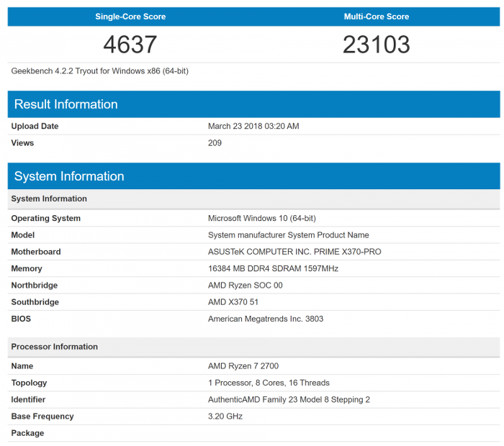
Task: Click the Identifier label
Action: click(x=28, y=400)
